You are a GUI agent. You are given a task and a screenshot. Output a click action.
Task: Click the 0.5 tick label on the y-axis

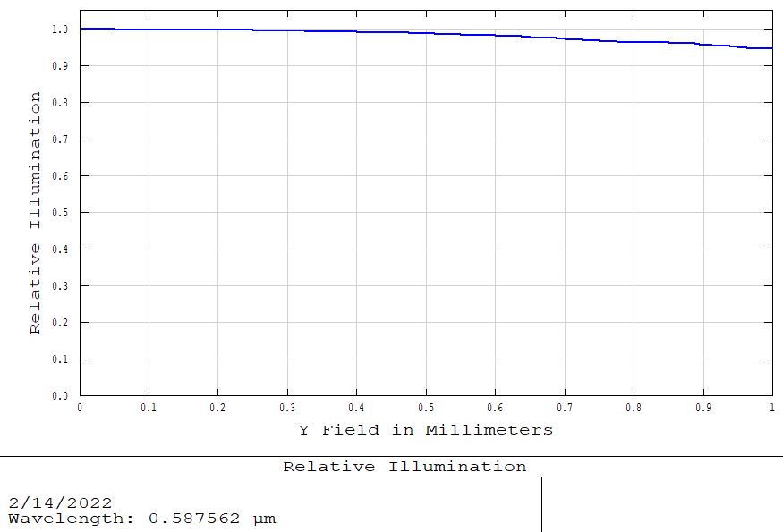59,213
